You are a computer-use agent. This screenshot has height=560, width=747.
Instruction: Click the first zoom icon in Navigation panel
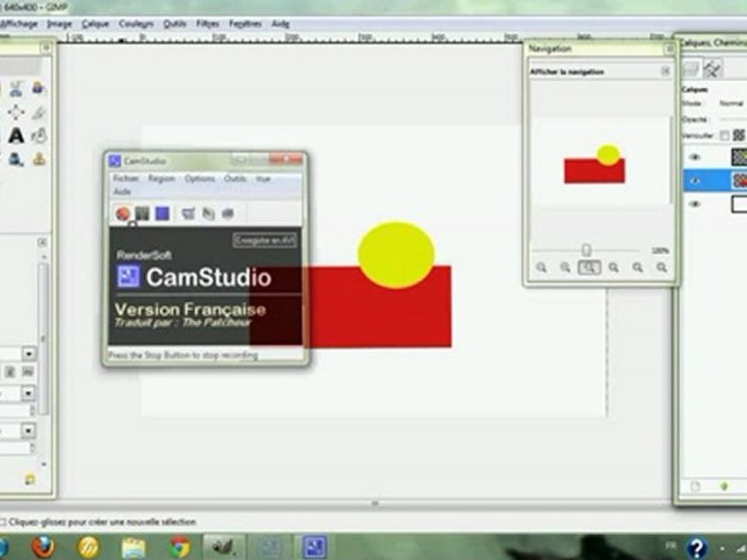pos(542,268)
